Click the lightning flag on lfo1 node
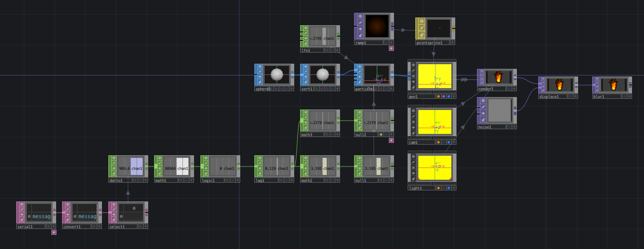 [x=306, y=33]
